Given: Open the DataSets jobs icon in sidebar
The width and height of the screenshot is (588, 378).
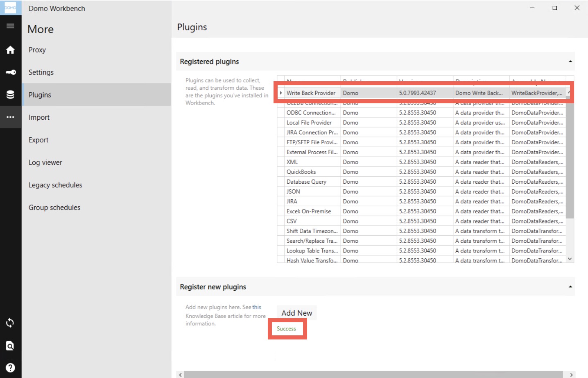Looking at the screenshot, I should click(10, 94).
